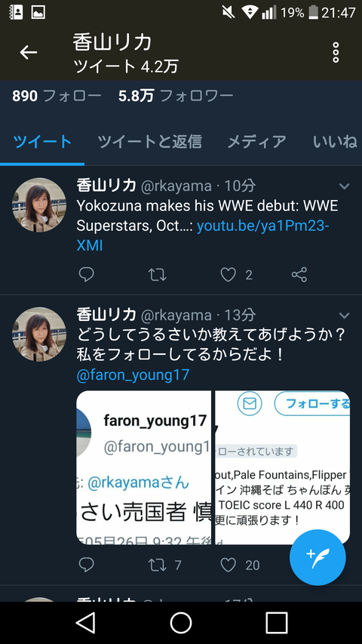Expand chevron menu on the 13分 tweet
The height and width of the screenshot is (644, 362).
[x=345, y=316]
